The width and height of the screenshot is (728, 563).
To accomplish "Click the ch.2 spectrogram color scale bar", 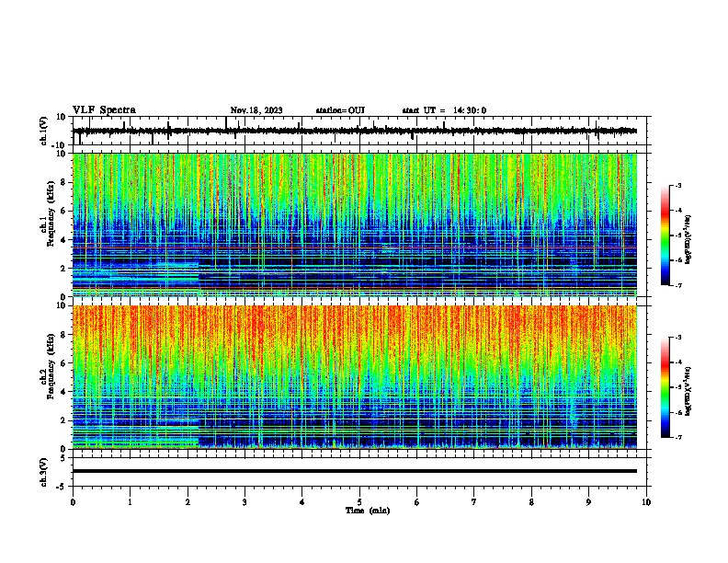I will click(665, 387).
